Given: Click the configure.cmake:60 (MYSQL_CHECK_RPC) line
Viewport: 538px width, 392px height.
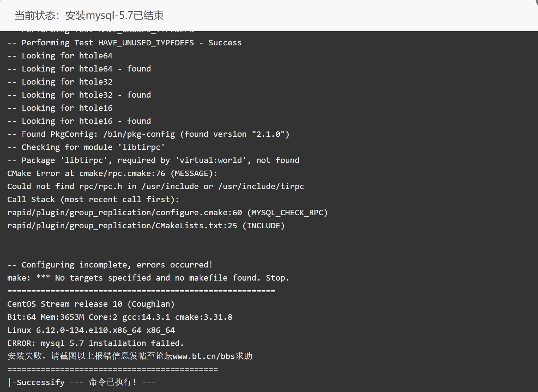Looking at the screenshot, I should 167,212.
